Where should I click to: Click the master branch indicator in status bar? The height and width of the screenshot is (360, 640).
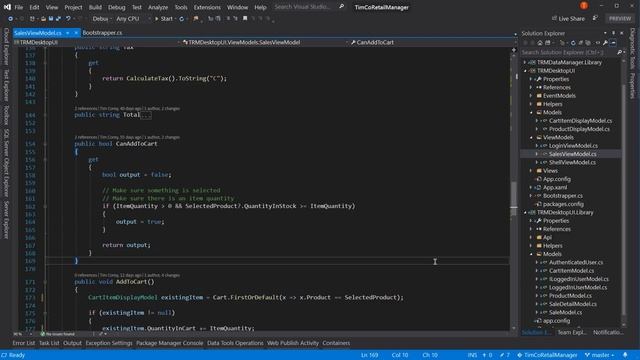[x=600, y=355]
